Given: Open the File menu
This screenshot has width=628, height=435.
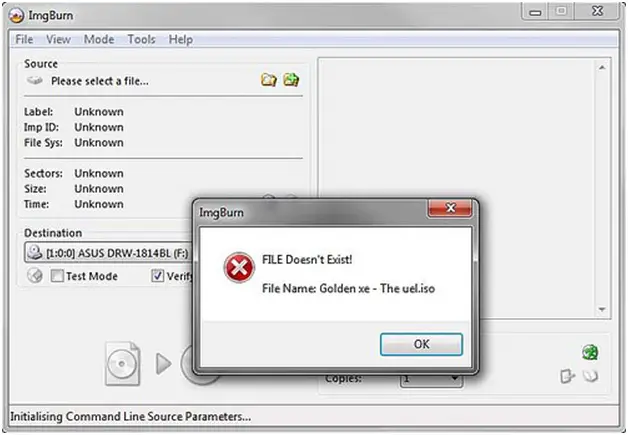Looking at the screenshot, I should [x=24, y=39].
